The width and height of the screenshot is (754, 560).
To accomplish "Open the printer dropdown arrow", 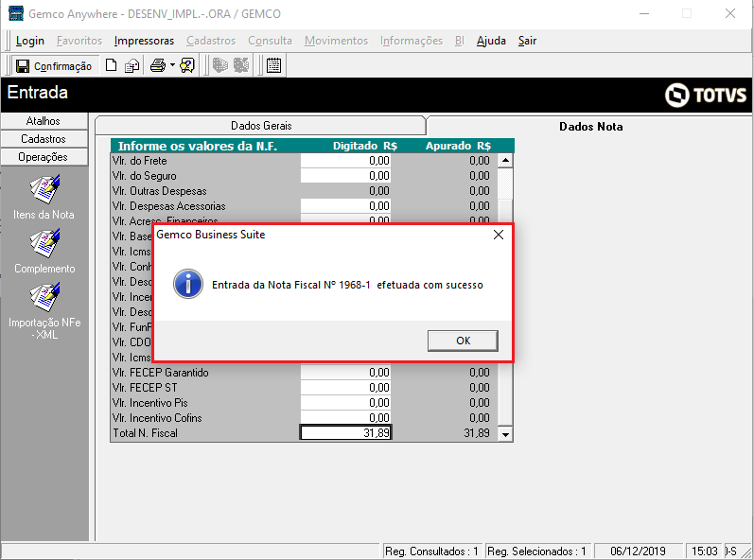I will 172,65.
